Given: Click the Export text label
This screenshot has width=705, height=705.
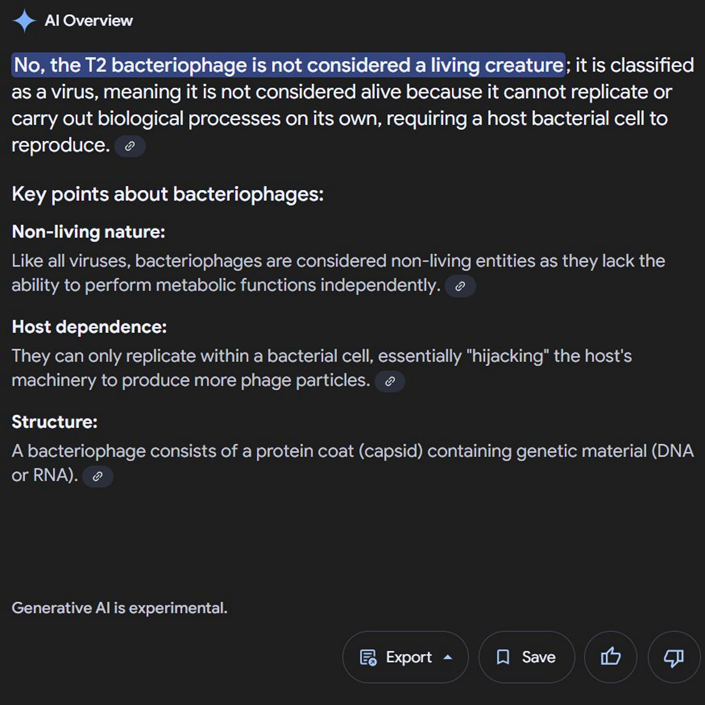Looking at the screenshot, I should pyautogui.click(x=408, y=657).
